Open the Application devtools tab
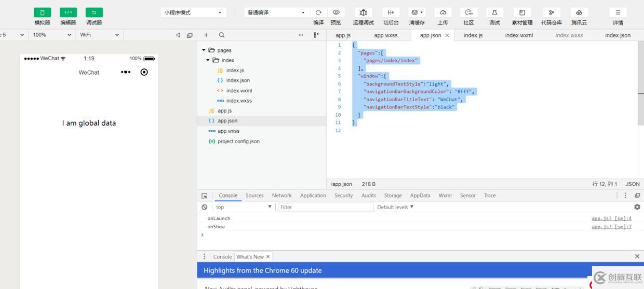 313,196
